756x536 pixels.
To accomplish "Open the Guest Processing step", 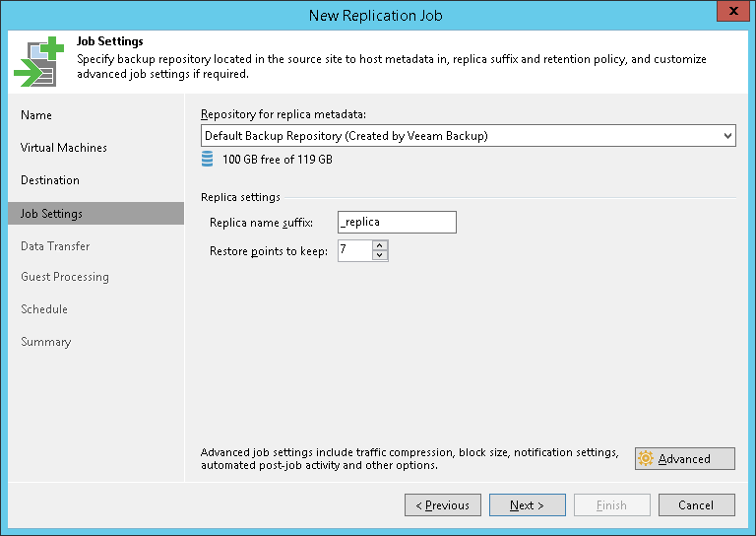I will (65, 277).
